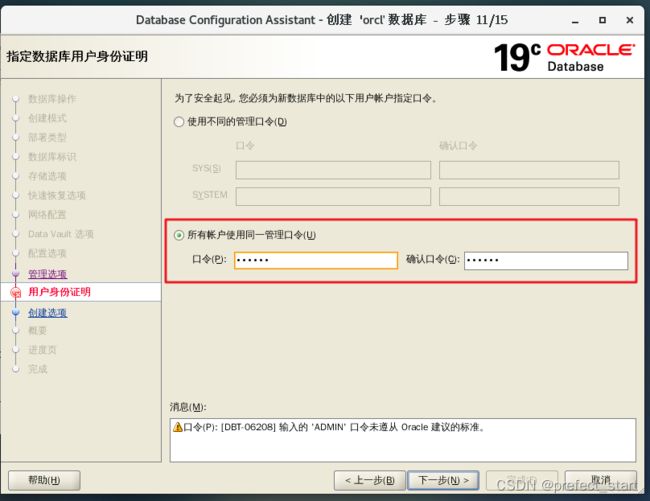The image size is (650, 501).
Task: Go to 创建选项 step in sidebar
Action: pos(48,313)
